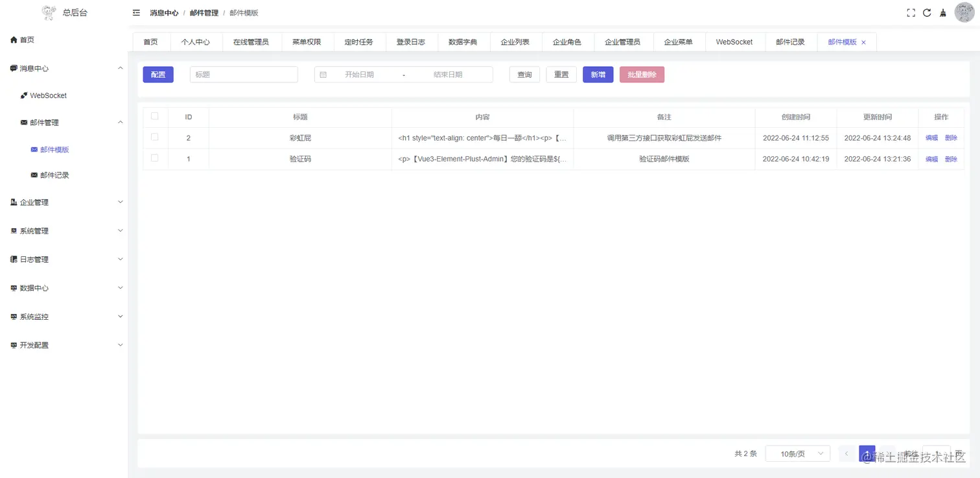Image resolution: width=980 pixels, height=478 pixels.
Task: Close the 邮件模版 tab
Action: [x=863, y=42]
